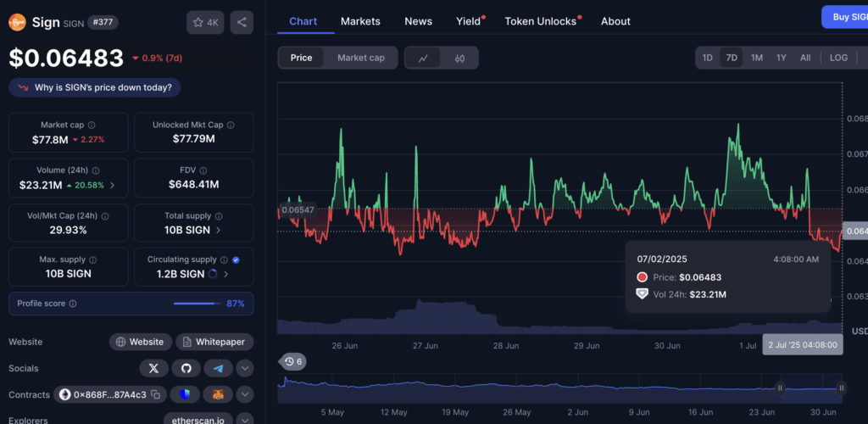This screenshot has height=424, width=868.
Task: Open the Markets tab
Action: pyautogui.click(x=360, y=21)
